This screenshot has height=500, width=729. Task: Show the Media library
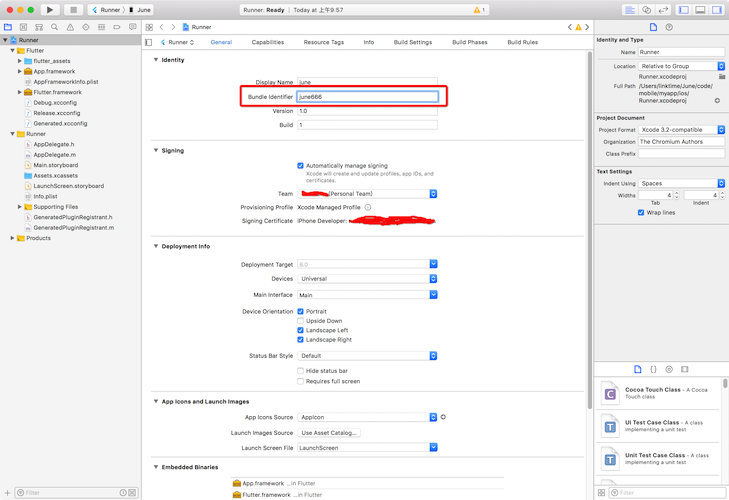click(x=684, y=369)
